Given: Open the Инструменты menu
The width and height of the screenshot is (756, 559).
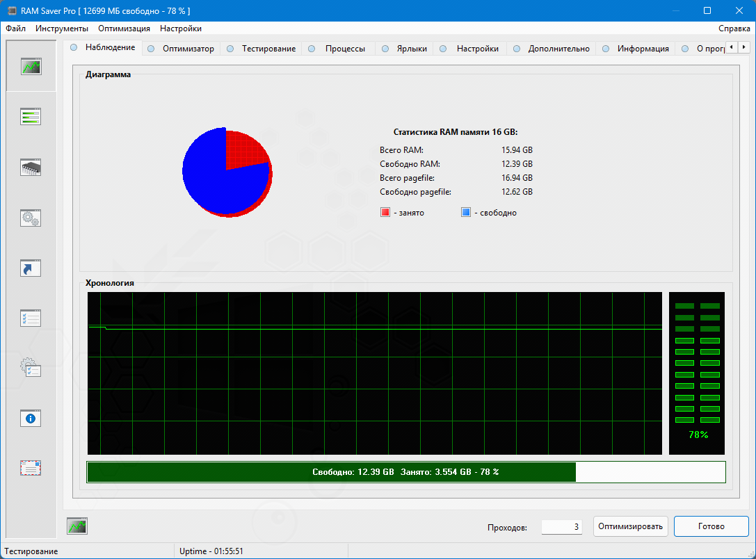Looking at the screenshot, I should pos(62,29).
